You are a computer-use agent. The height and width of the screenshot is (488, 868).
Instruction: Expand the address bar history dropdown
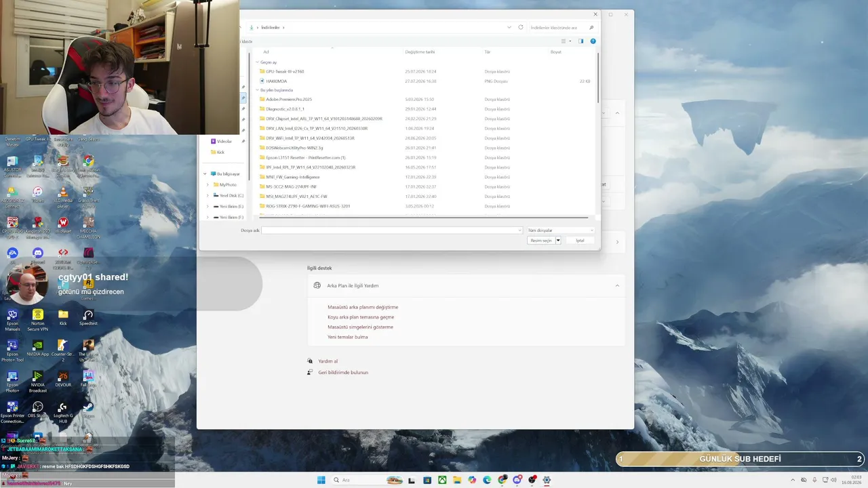[x=509, y=27]
